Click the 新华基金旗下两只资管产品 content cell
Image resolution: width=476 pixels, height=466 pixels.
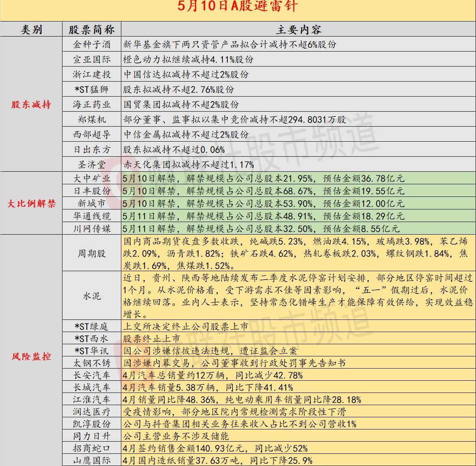298,44
